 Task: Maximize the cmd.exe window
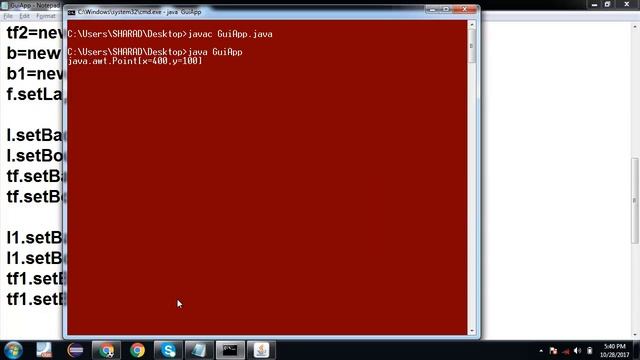tap(446, 9)
